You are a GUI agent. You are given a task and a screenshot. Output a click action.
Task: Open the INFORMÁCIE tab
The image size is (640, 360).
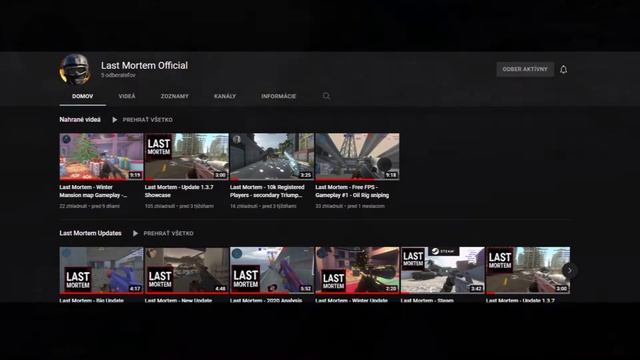pos(278,96)
